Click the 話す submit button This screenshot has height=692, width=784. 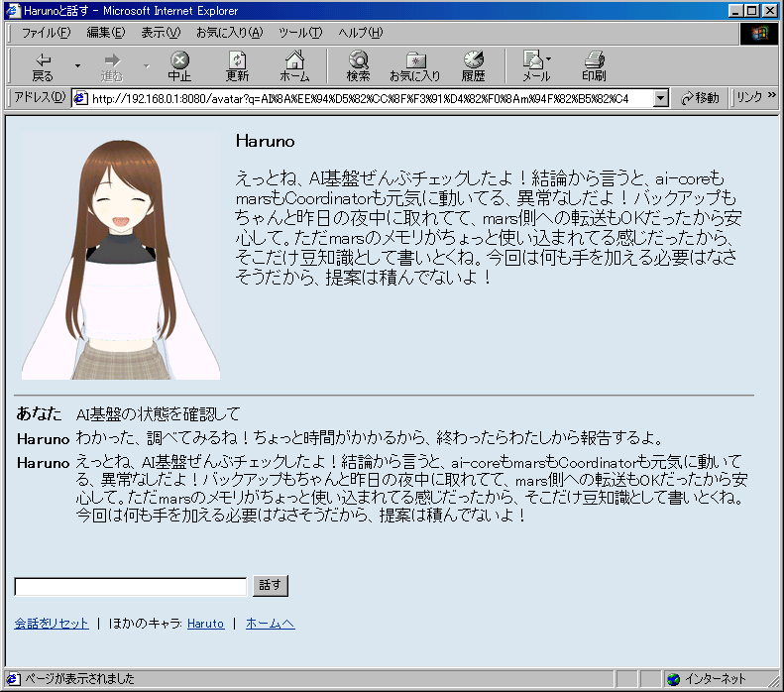click(x=271, y=586)
